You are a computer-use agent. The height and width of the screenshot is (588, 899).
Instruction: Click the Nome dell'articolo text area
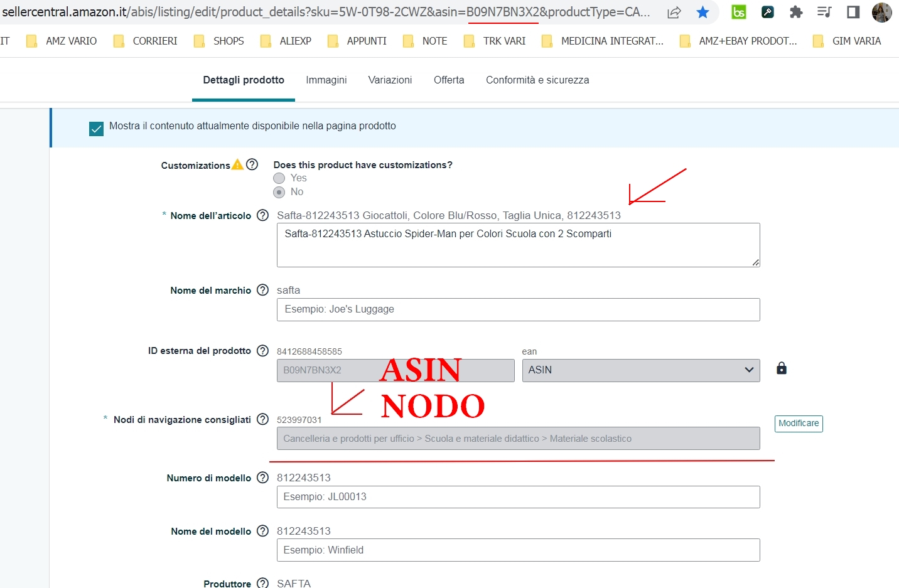[519, 245]
